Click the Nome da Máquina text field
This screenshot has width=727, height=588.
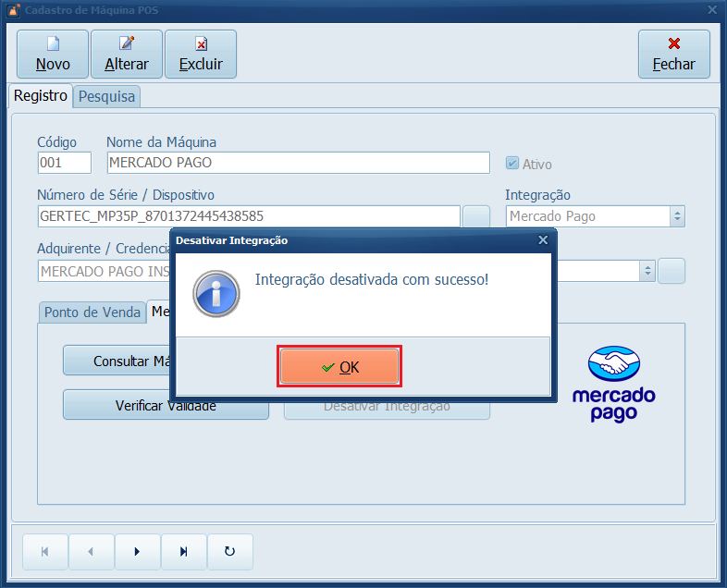298,163
